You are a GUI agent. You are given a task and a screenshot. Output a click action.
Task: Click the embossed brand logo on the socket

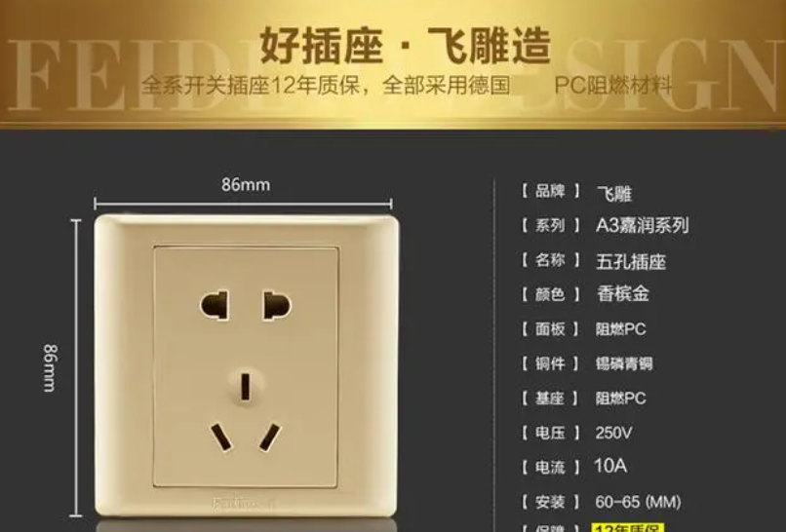click(245, 503)
